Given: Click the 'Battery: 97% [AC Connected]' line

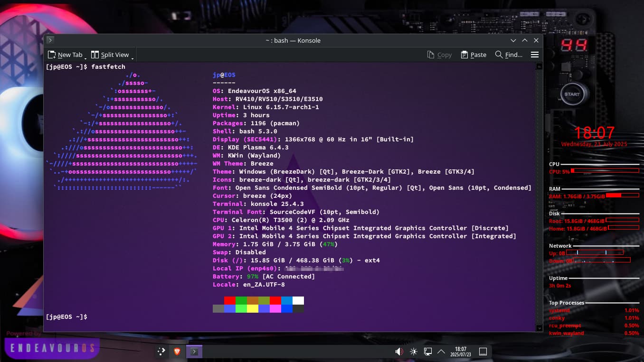Looking at the screenshot, I should [264, 277].
